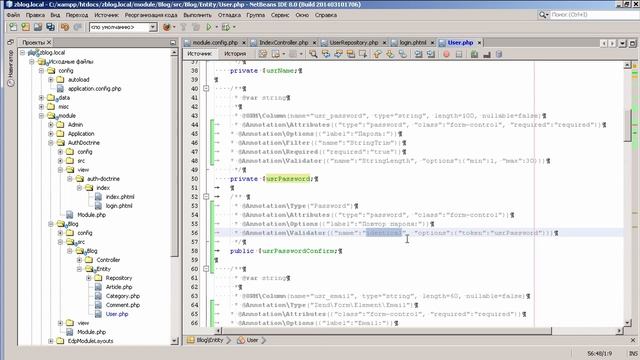Collapse the code fold at line 40
This screenshot has height=360, width=640.
tap(206, 89)
